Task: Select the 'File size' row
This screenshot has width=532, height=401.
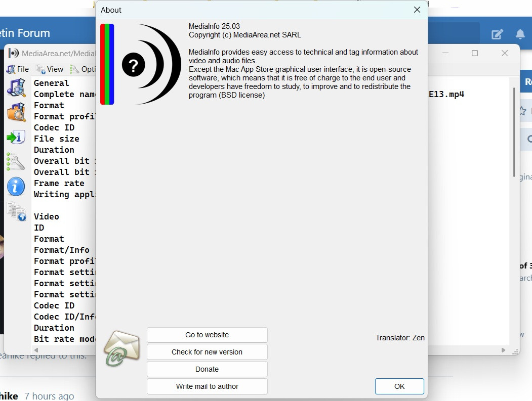Action: pos(56,139)
